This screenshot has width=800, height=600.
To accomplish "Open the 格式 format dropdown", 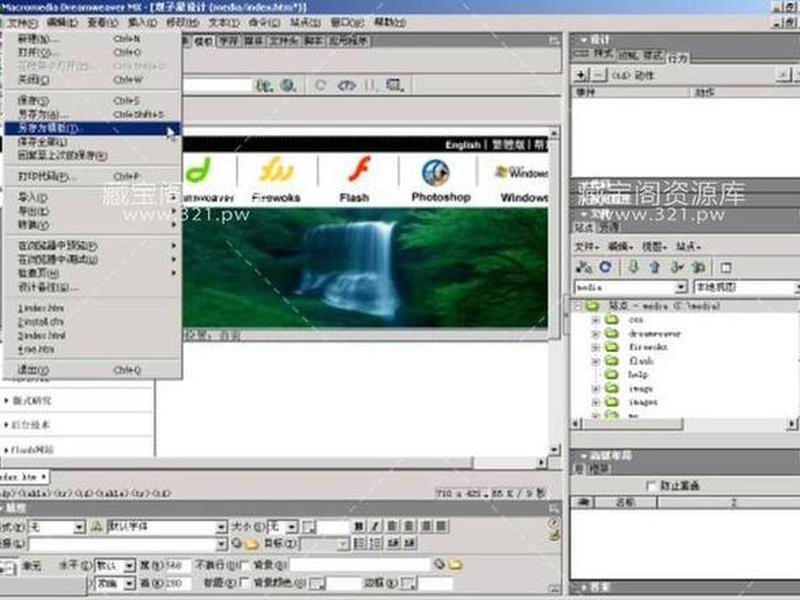I will (79, 527).
